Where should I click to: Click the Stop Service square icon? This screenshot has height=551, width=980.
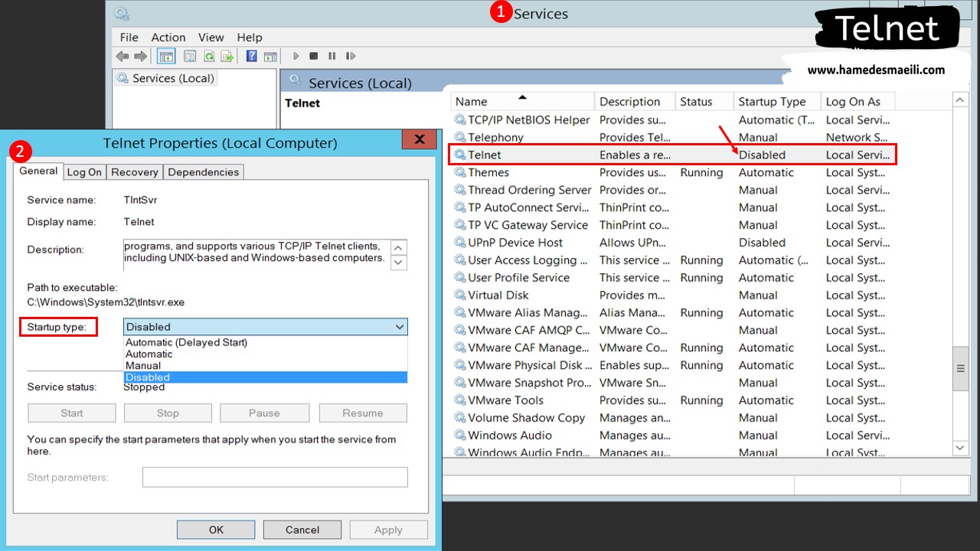tap(314, 56)
